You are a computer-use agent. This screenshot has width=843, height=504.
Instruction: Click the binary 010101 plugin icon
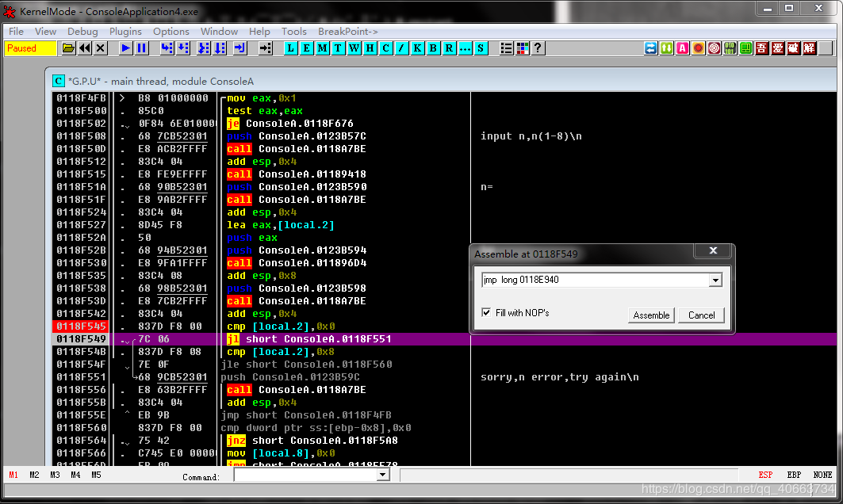click(730, 48)
